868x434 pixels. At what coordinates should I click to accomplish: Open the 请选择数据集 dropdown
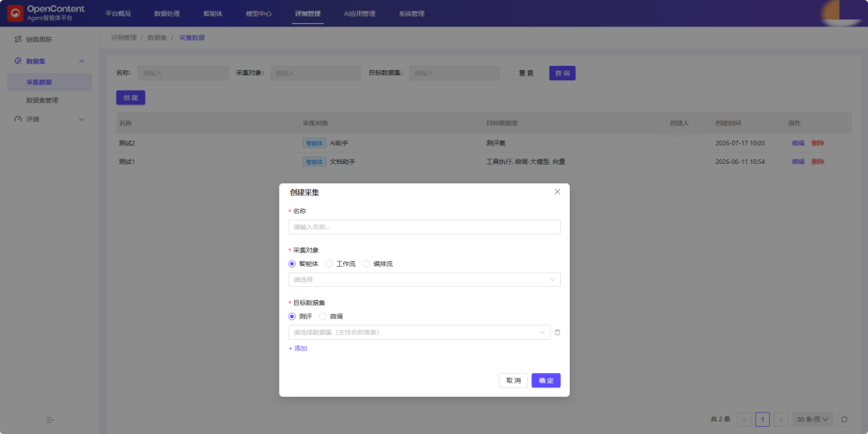(x=419, y=332)
